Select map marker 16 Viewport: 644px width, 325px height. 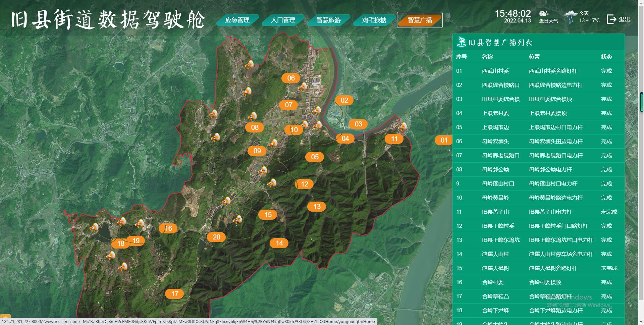(168, 228)
